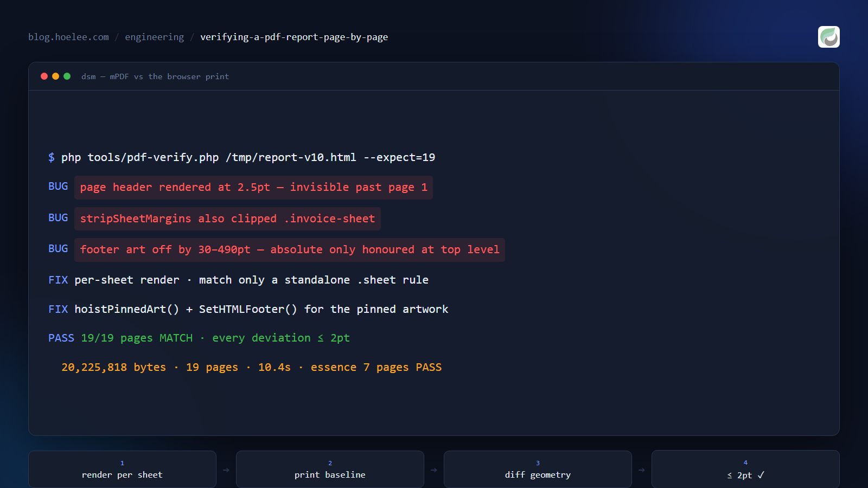Click the footer art off bug line
Screen dimensions: 868x488
[290, 250]
